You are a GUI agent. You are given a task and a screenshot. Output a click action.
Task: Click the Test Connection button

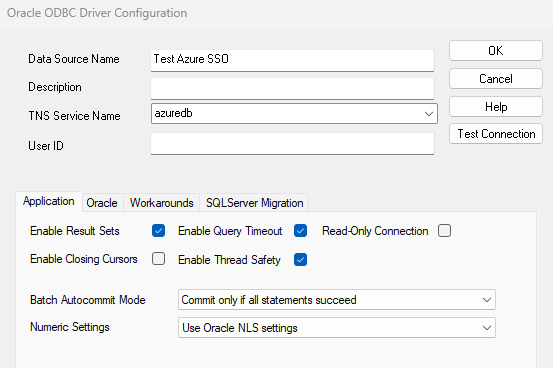click(496, 134)
